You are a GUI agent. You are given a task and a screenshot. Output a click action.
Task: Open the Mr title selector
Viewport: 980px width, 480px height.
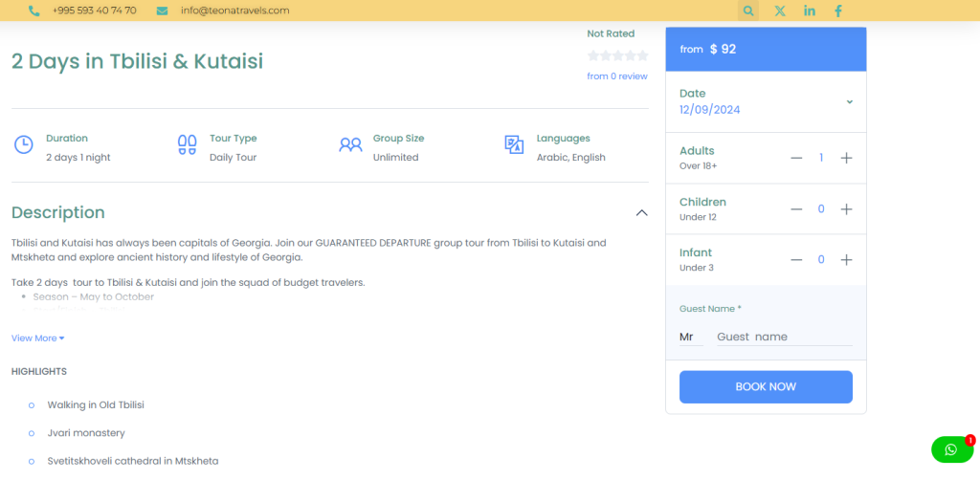(690, 337)
